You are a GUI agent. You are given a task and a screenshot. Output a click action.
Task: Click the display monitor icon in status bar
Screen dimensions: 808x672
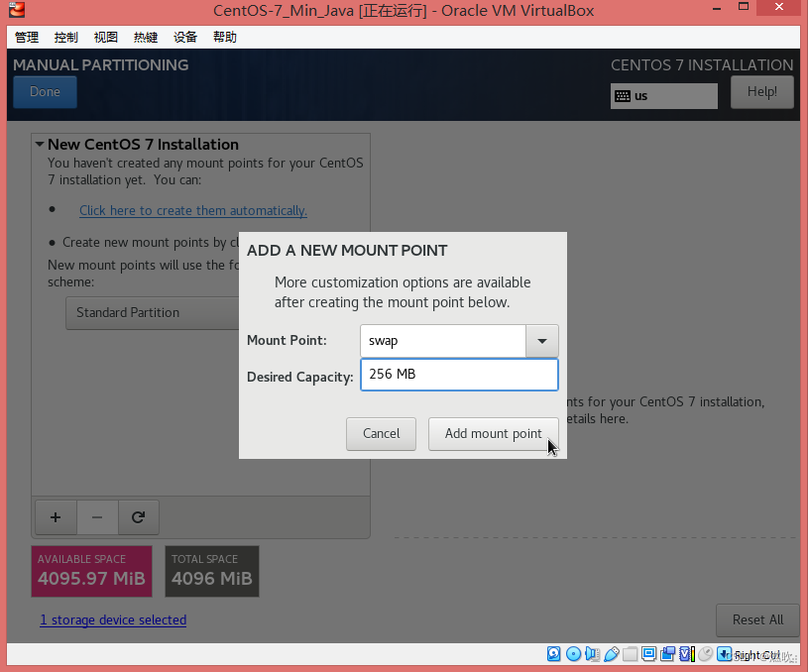point(648,654)
